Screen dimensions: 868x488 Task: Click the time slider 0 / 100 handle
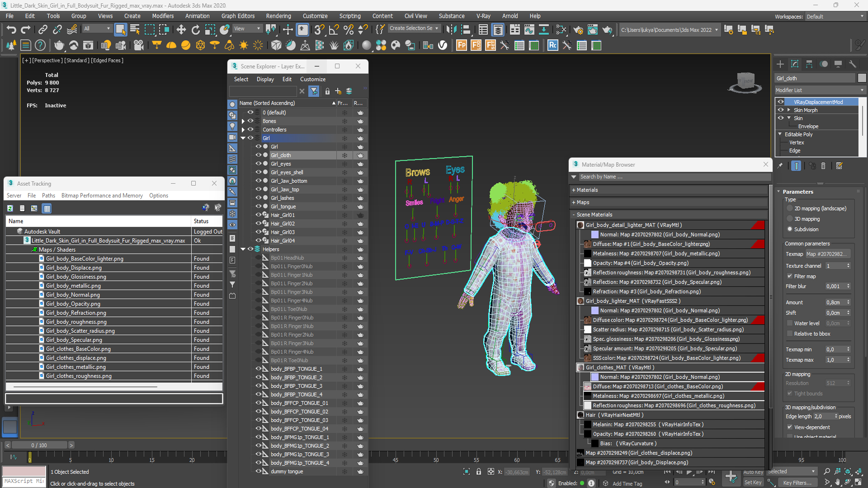point(39,445)
